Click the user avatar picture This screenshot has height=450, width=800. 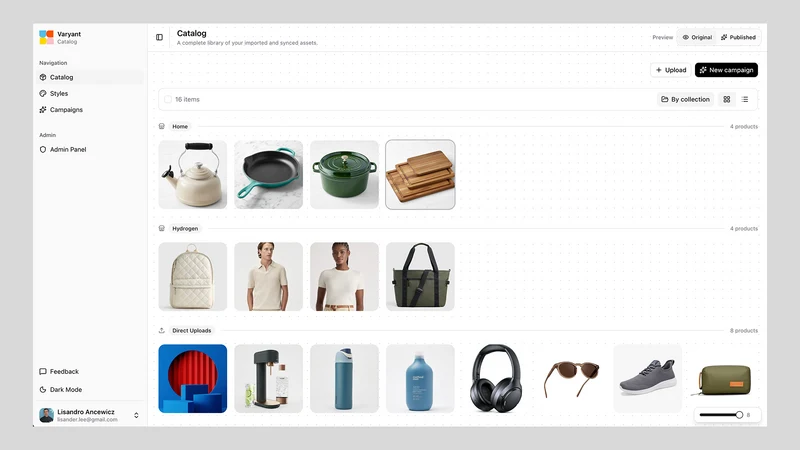(x=46, y=415)
